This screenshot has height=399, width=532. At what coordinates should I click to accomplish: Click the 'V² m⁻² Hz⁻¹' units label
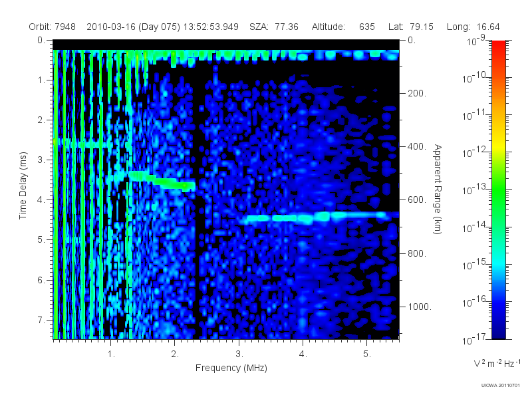[x=497, y=363]
